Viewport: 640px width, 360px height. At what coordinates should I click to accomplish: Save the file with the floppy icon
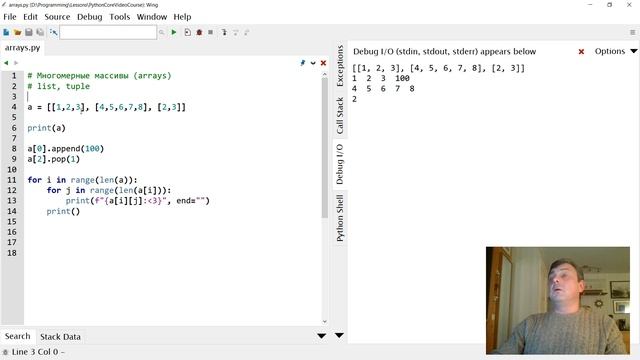29,32
